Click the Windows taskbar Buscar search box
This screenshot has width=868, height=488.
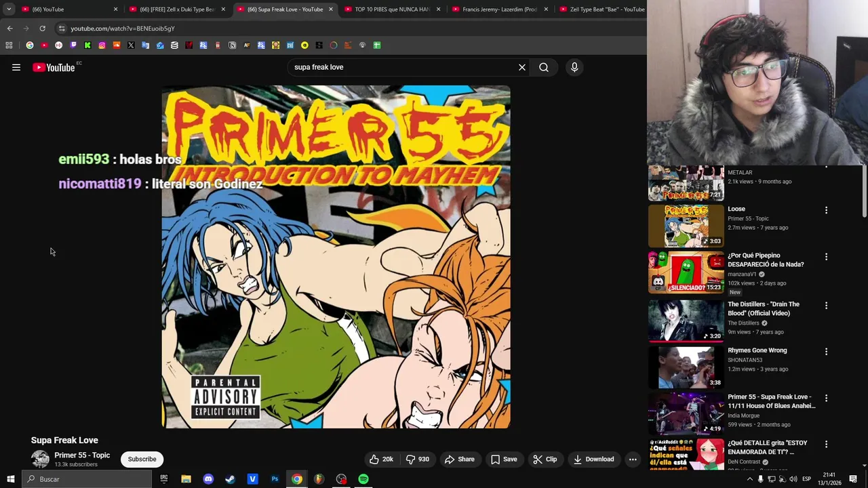tap(86, 479)
